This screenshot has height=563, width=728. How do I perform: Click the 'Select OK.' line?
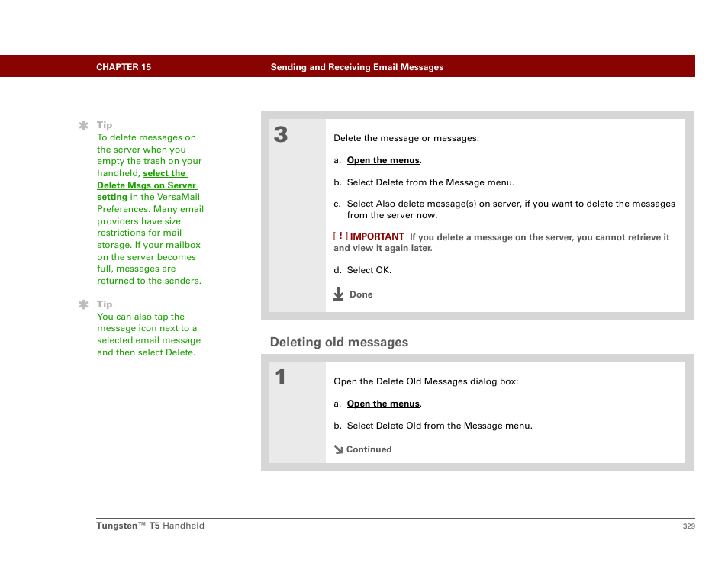[369, 270]
